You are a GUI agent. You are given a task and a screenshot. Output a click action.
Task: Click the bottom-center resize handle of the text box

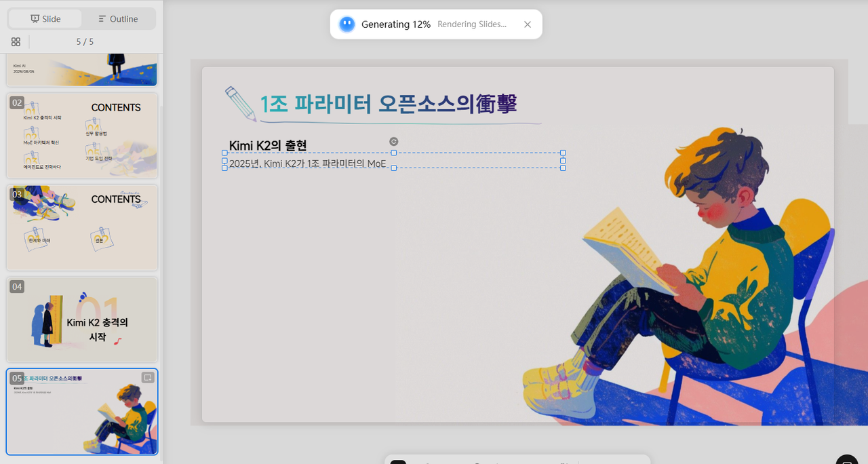394,168
